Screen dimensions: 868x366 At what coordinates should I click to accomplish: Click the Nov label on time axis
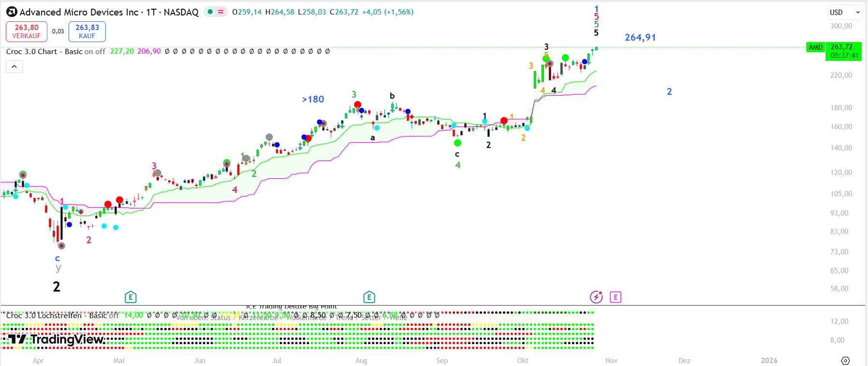point(611,361)
